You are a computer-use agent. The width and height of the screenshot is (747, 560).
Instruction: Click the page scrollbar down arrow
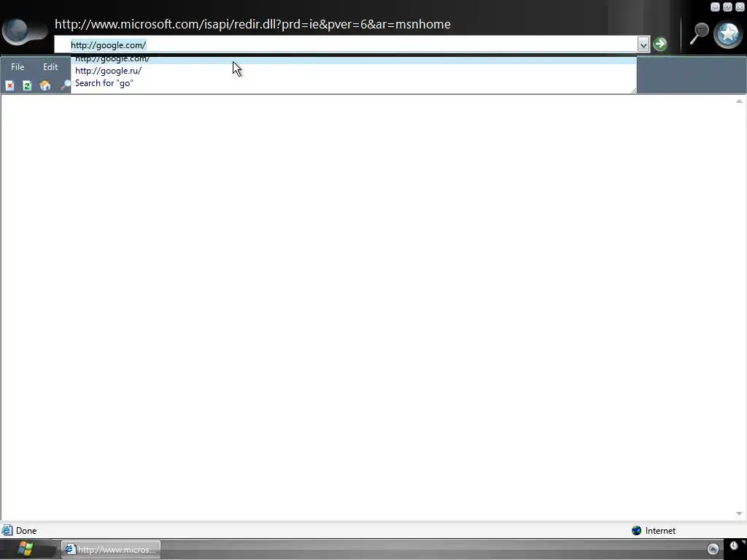point(739,513)
